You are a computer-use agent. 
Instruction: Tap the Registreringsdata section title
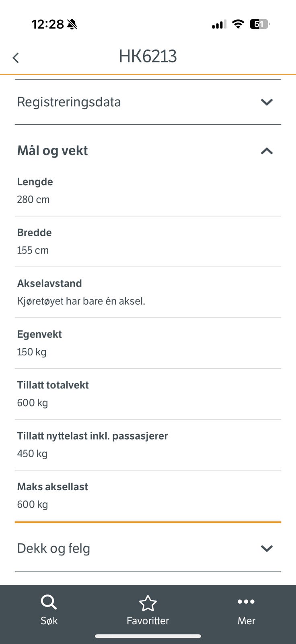point(69,102)
